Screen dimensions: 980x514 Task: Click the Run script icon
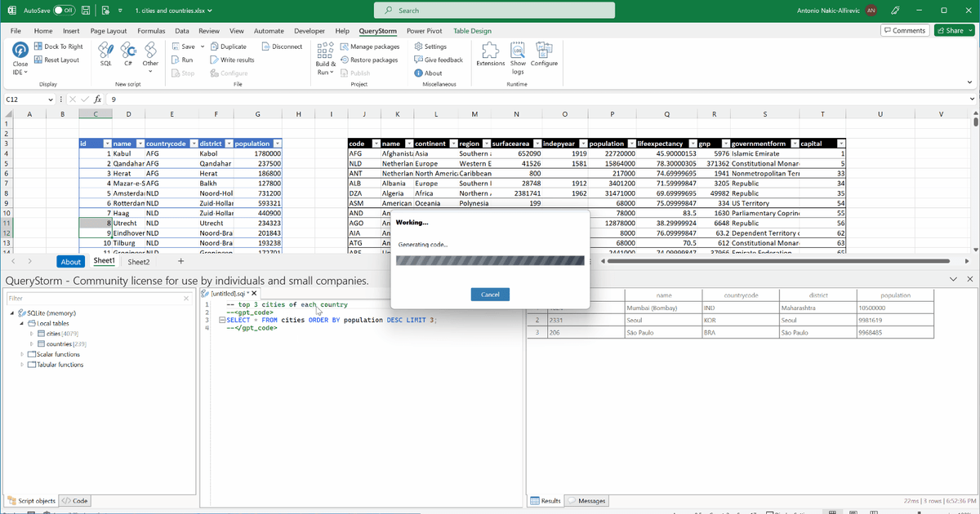click(176, 59)
